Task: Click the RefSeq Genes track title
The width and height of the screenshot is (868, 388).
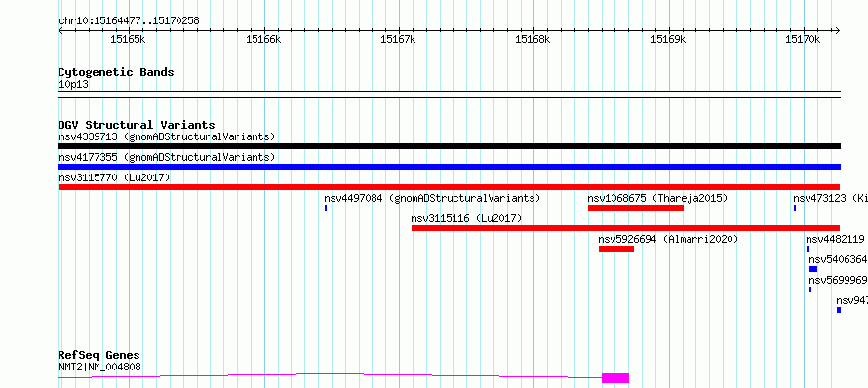Action: tap(99, 355)
